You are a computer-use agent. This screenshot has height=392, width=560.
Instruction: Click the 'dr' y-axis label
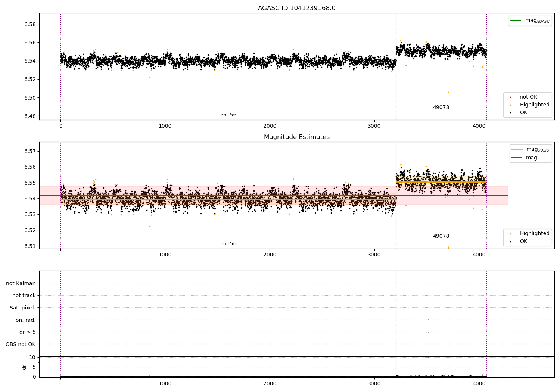(24, 367)
